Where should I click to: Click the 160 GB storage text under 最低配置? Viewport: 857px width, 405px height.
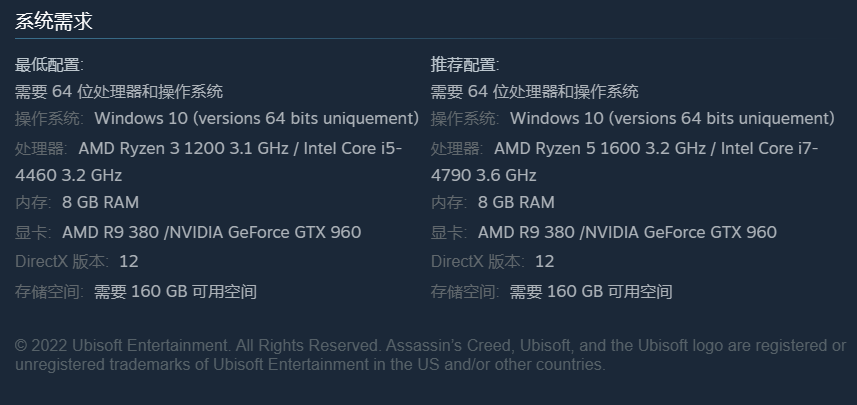point(175,292)
